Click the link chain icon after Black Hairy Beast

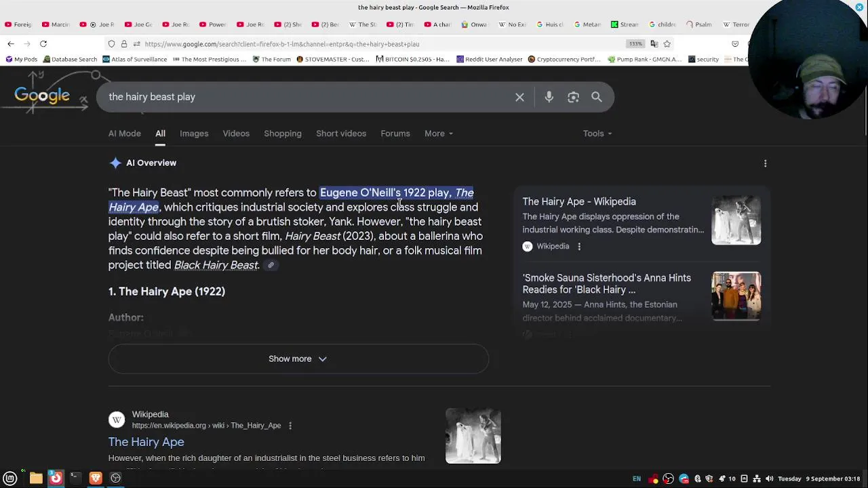point(271,265)
